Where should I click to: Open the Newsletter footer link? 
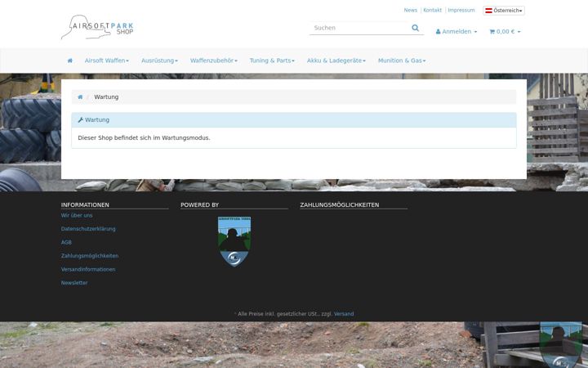(x=74, y=283)
